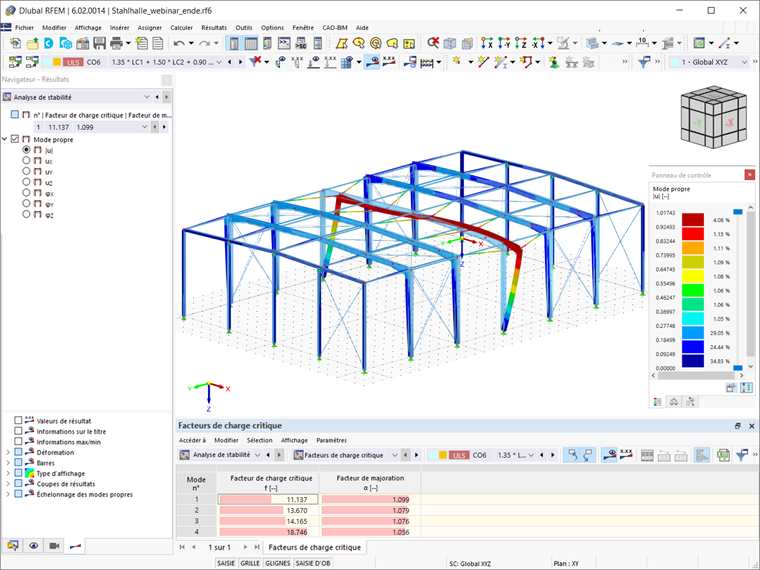Open the navigator Results tab icon
The height and width of the screenshot is (570, 760).
pyautogui.click(x=76, y=546)
